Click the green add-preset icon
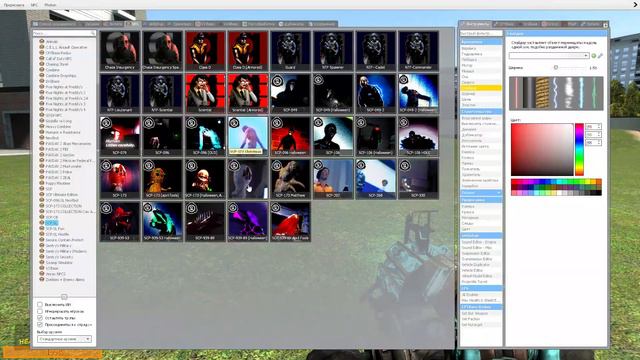 (593, 56)
